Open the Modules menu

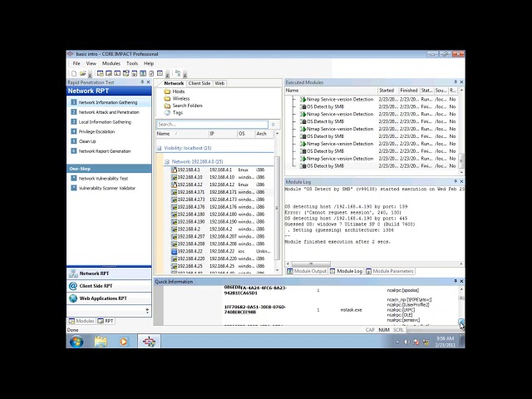tap(111, 63)
